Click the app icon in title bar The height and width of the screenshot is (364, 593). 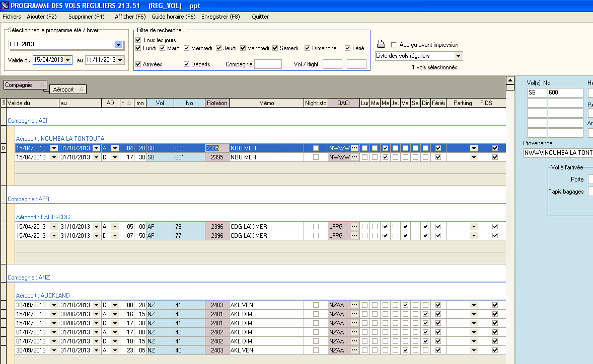click(6, 6)
